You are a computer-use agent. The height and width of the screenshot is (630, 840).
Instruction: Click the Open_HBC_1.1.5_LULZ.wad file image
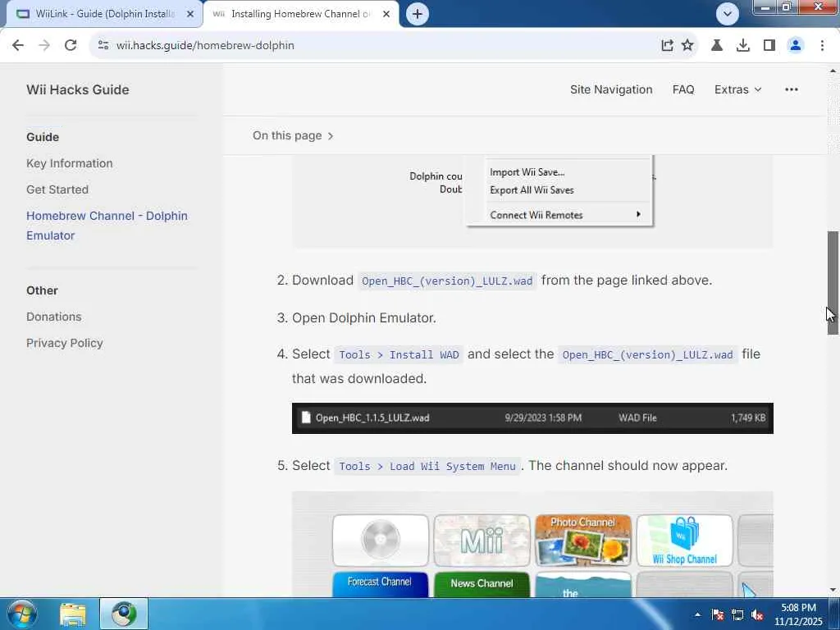[532, 418]
